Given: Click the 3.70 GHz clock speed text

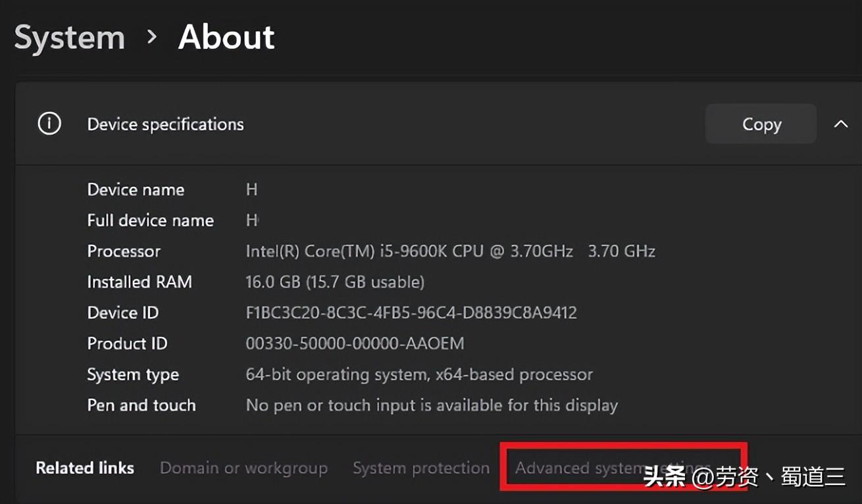Looking at the screenshot, I should point(621,251).
